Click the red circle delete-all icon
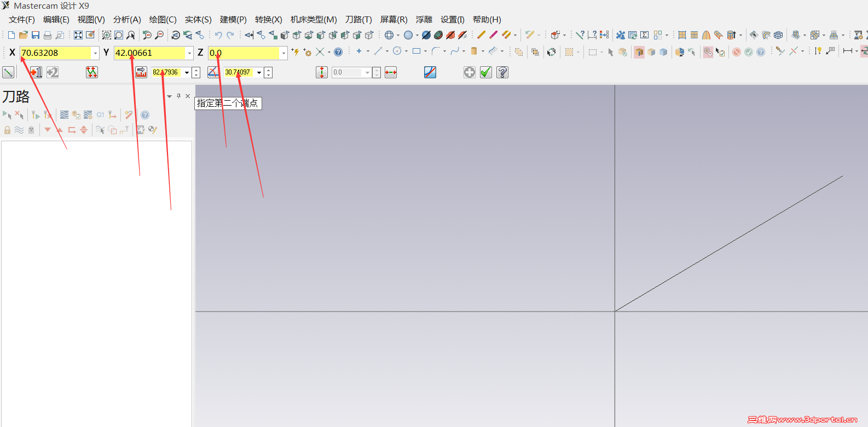The height and width of the screenshot is (427, 868). [x=737, y=52]
